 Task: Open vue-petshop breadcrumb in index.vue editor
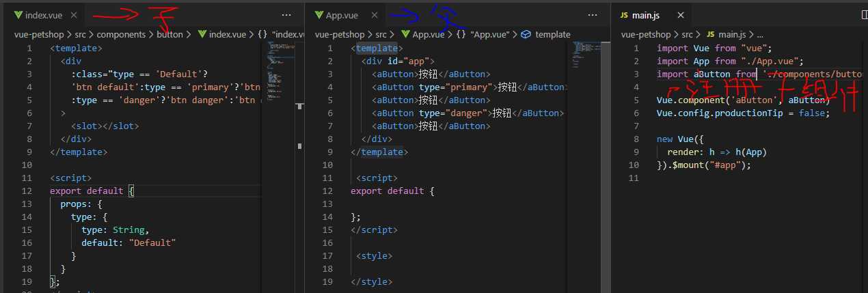pyautogui.click(x=38, y=34)
